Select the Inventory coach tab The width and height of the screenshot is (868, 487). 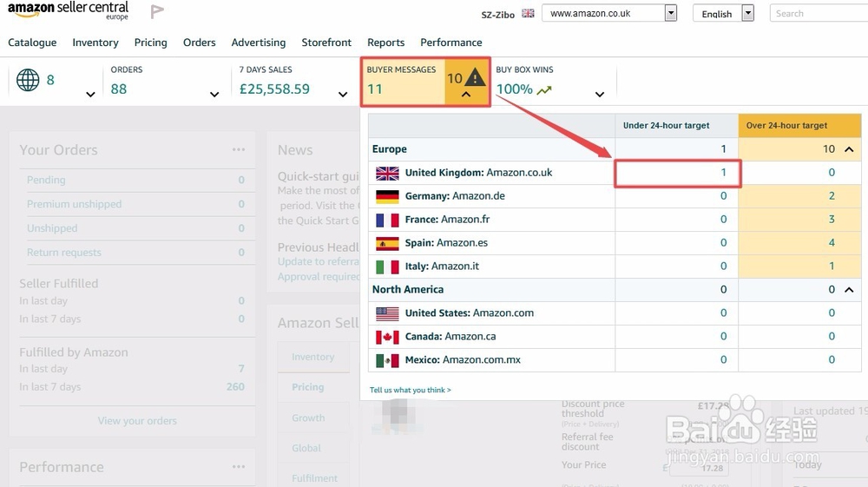(x=313, y=357)
